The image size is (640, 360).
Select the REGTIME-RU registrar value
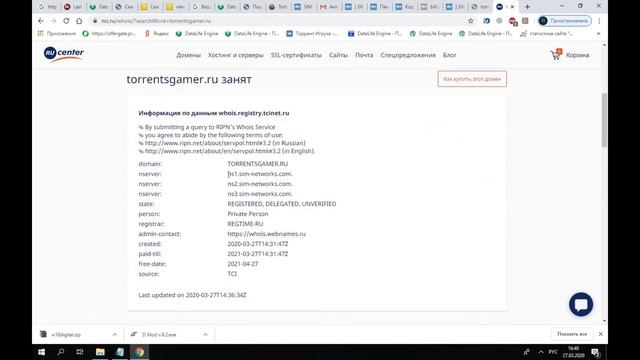click(x=245, y=224)
